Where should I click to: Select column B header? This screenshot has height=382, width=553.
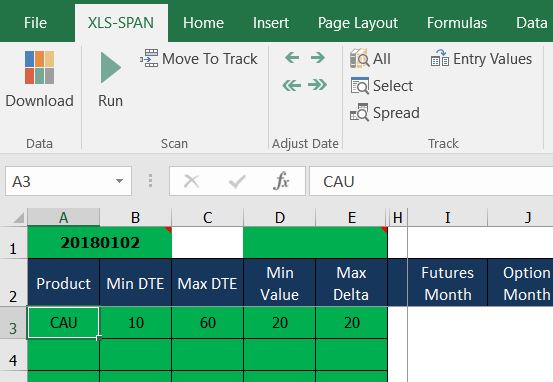tap(135, 217)
